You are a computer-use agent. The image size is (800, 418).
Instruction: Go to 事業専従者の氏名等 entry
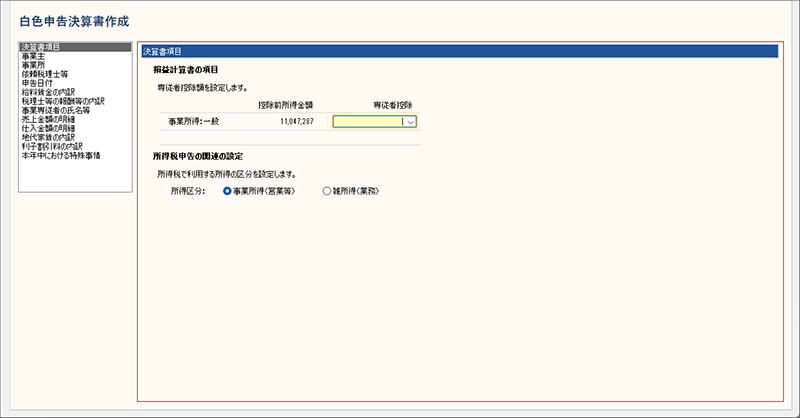[55, 110]
